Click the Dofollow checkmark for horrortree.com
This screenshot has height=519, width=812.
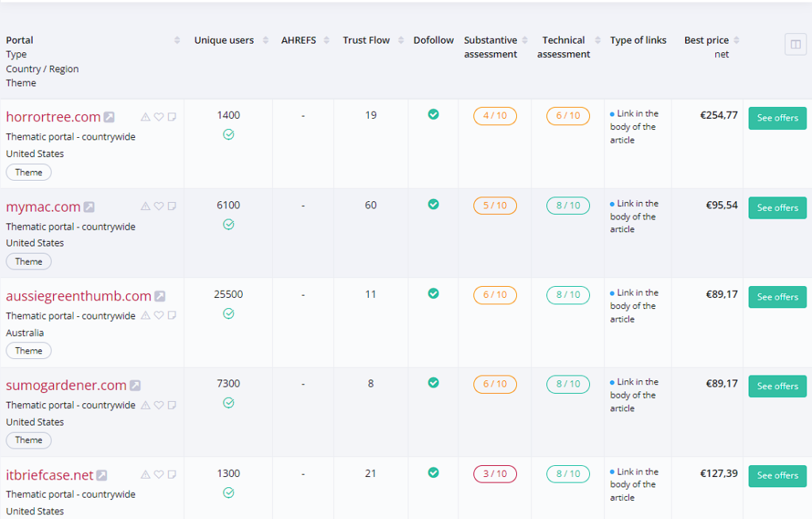coord(433,115)
